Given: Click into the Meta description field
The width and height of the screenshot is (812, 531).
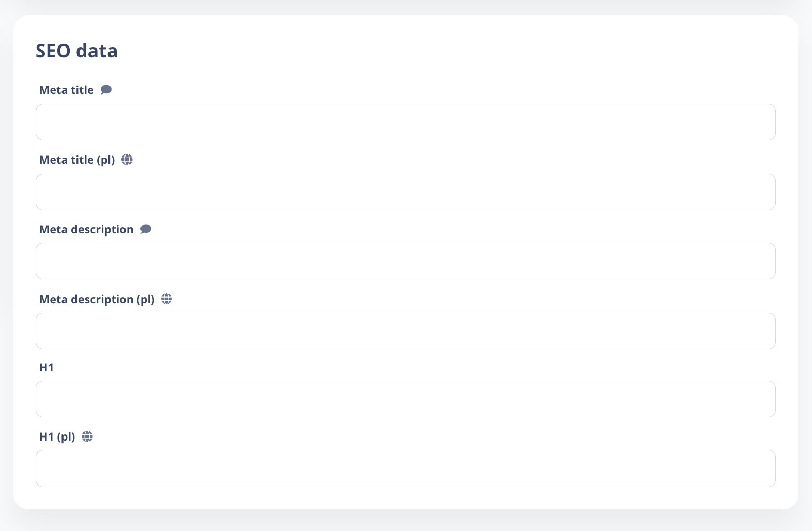Looking at the screenshot, I should (x=405, y=261).
